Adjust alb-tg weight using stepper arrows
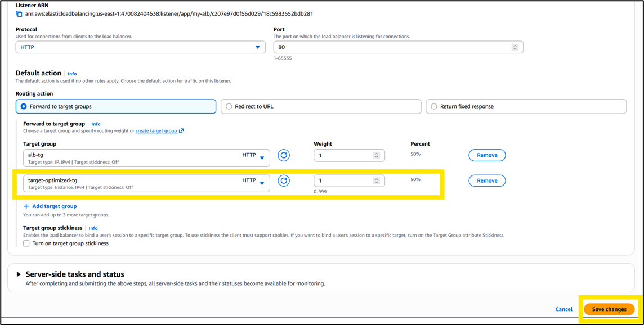This screenshot has height=325, width=644. click(x=377, y=155)
